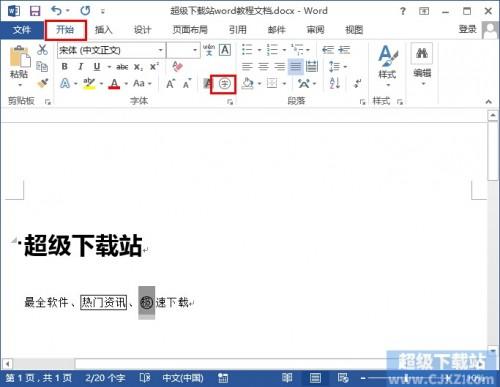Click the word count 2/20 个字
Screen dimensions: 500x387
[105, 378]
